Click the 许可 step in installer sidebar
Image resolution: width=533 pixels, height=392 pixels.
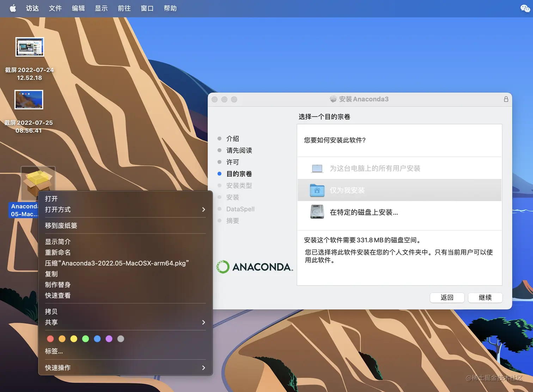click(233, 162)
